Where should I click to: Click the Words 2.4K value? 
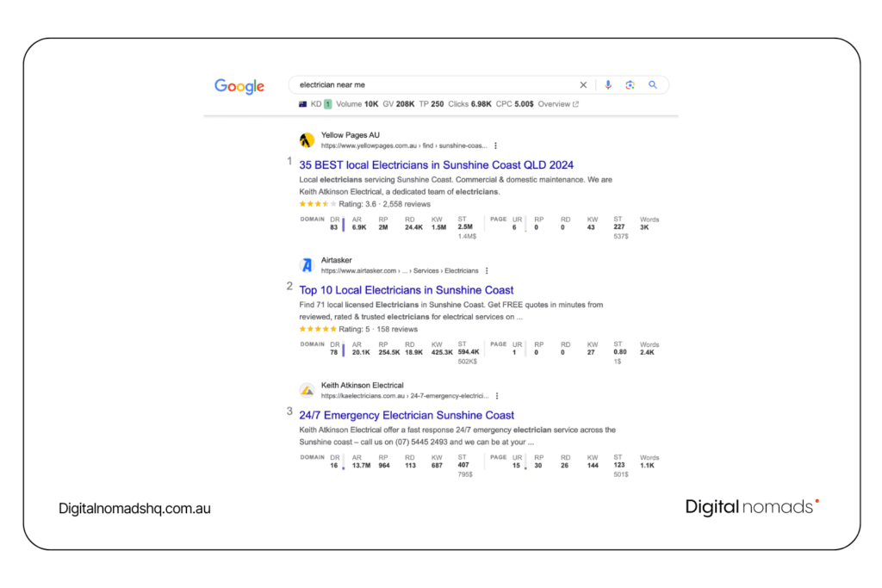(x=647, y=352)
